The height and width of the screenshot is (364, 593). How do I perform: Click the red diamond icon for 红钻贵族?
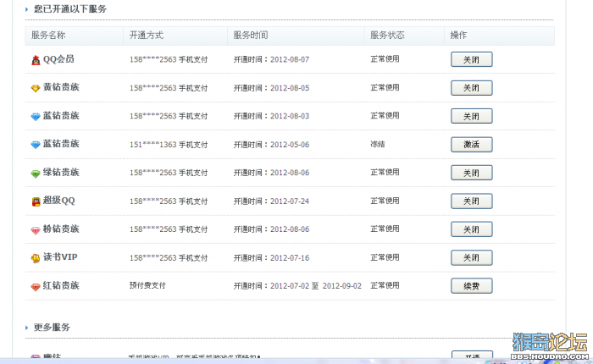click(36, 286)
